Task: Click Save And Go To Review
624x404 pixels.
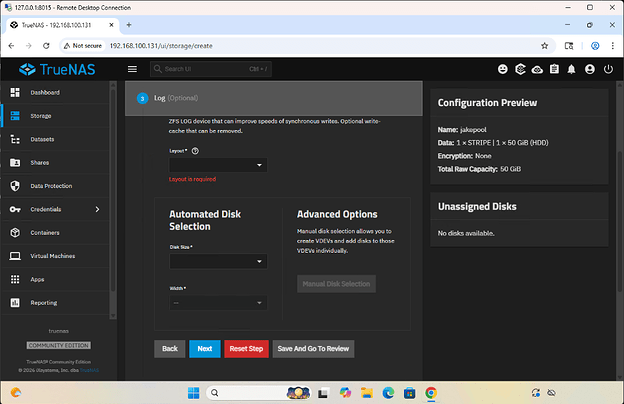Action: (313, 349)
